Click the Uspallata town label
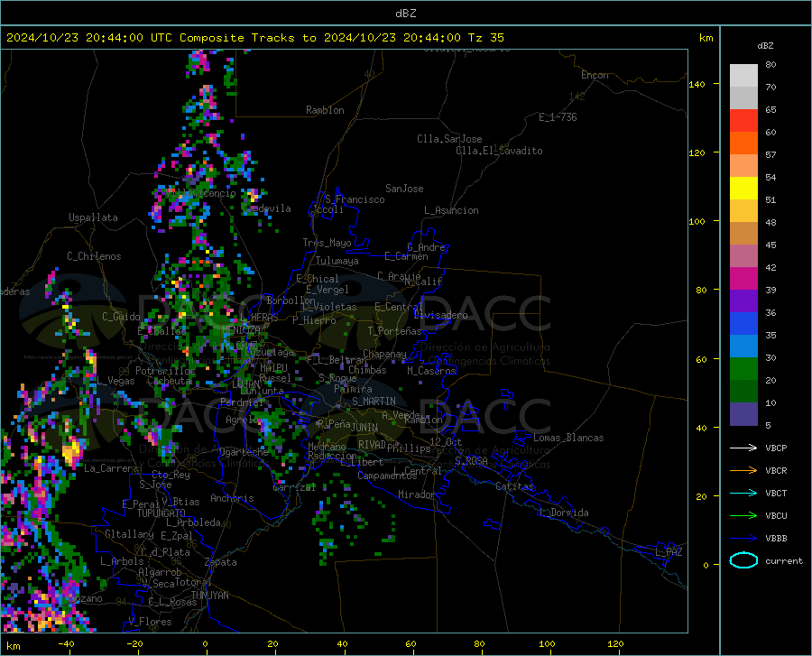Viewport: 812px width, 656px height. [x=93, y=217]
